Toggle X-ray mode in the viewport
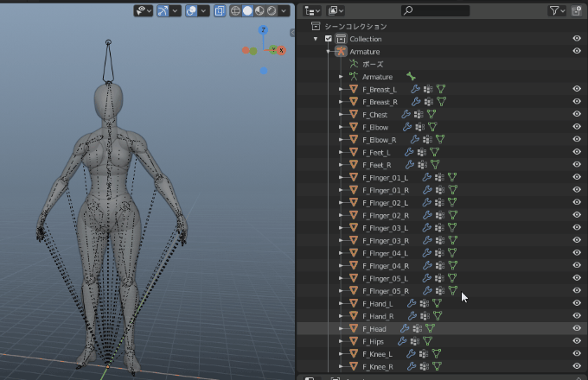 coord(220,11)
